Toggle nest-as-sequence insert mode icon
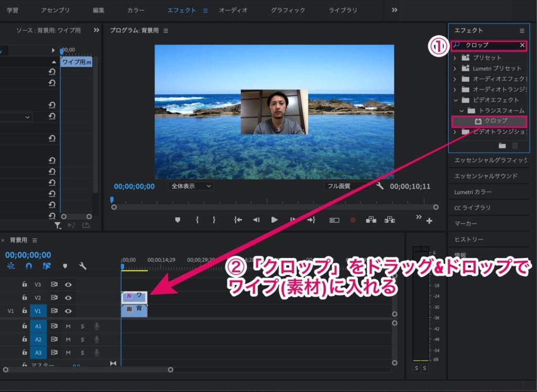The width and height of the screenshot is (537, 392). tap(11, 266)
